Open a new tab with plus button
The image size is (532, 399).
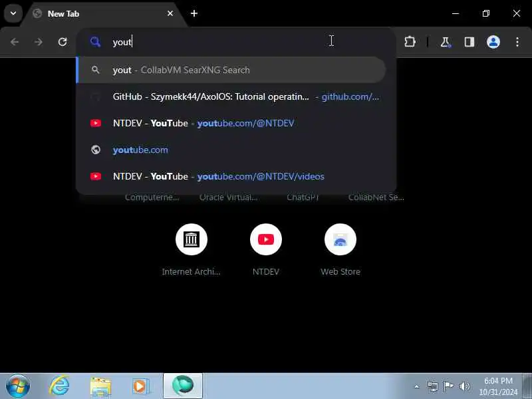point(194,13)
